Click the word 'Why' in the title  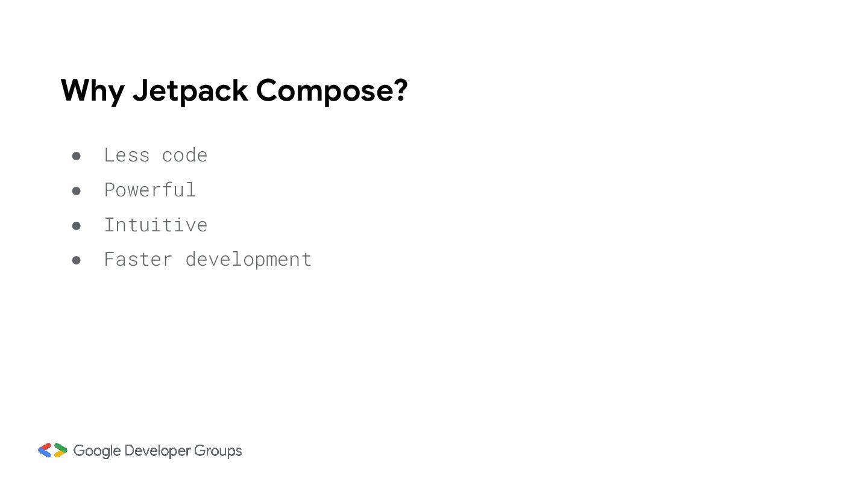(x=92, y=91)
